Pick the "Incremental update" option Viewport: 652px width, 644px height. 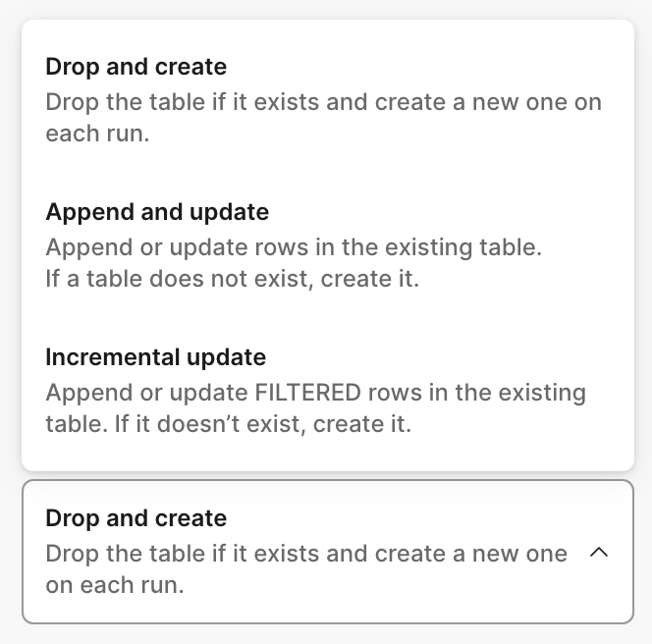tap(155, 357)
